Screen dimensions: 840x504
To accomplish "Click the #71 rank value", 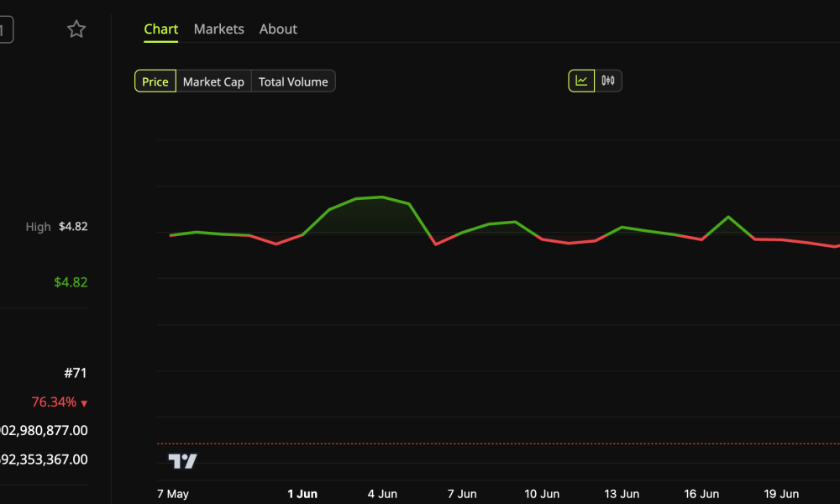I will (x=75, y=373).
